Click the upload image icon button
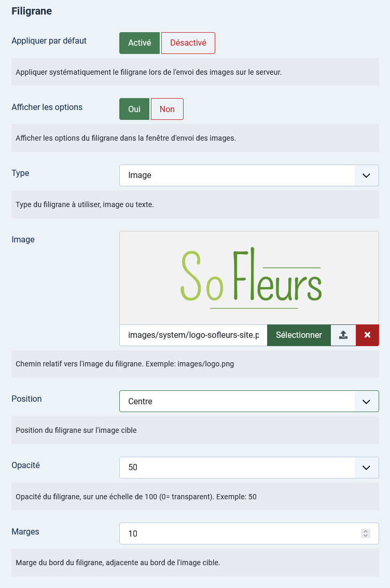 pos(343,335)
